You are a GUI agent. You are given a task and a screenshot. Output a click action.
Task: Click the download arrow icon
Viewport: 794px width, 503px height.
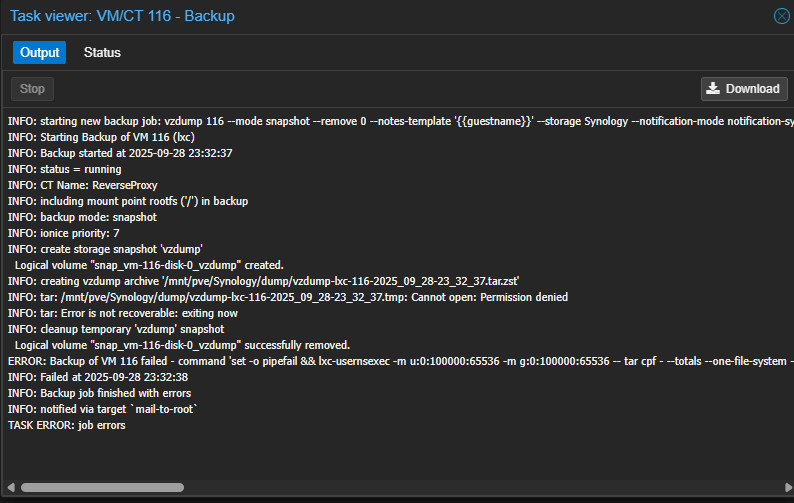713,88
